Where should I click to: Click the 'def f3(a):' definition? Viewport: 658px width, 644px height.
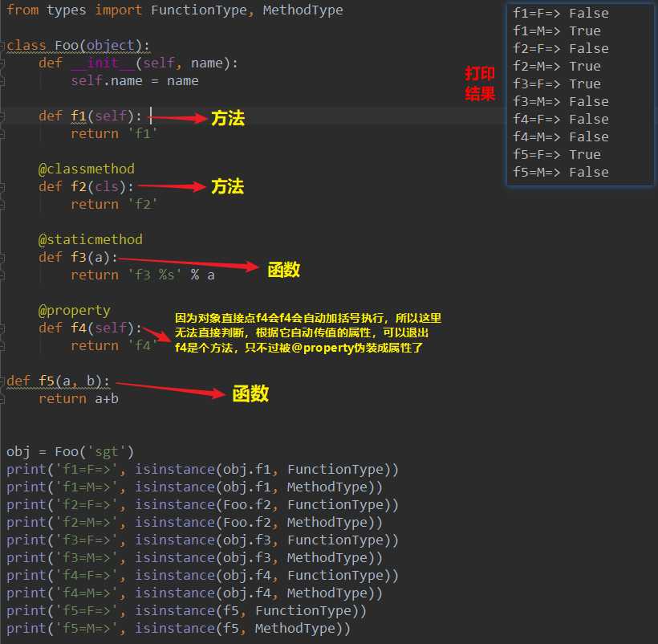click(78, 257)
